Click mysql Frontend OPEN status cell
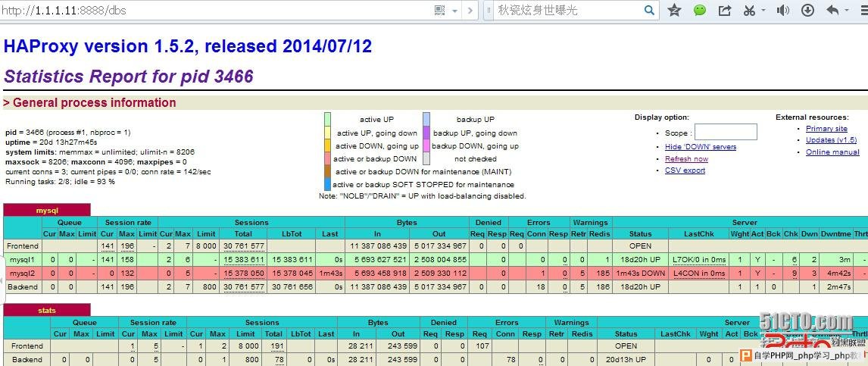 (641, 246)
